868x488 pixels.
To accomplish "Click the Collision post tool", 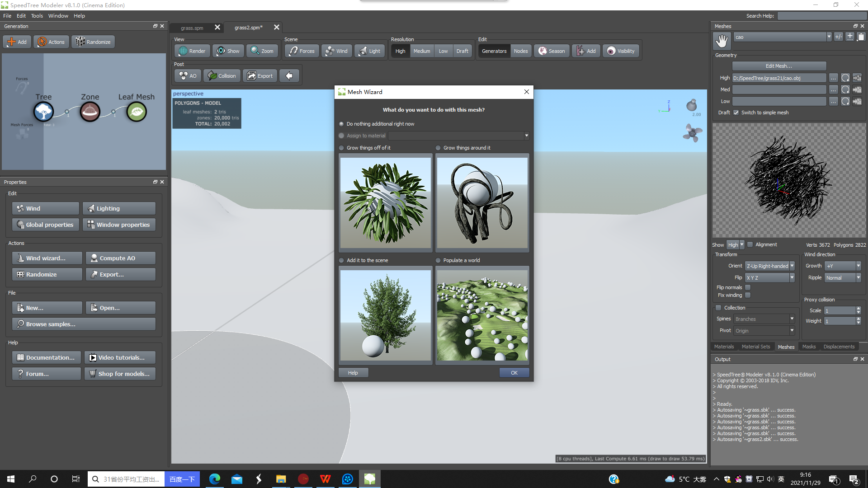I will (222, 75).
